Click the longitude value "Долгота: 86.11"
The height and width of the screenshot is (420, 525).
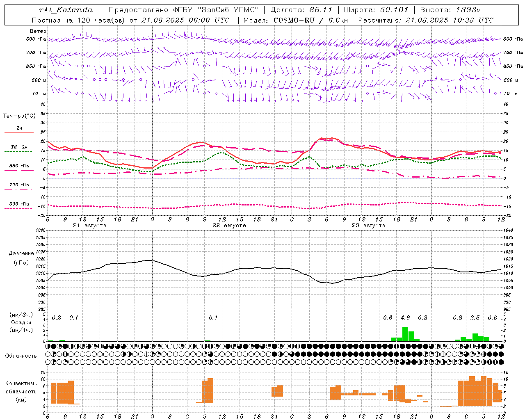pos(301,10)
